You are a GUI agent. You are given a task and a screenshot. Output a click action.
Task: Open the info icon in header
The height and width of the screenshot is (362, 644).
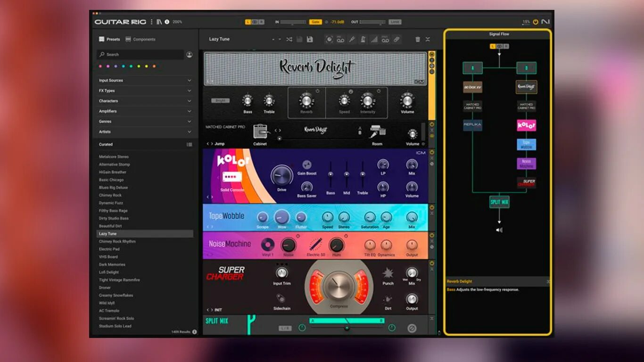167,22
